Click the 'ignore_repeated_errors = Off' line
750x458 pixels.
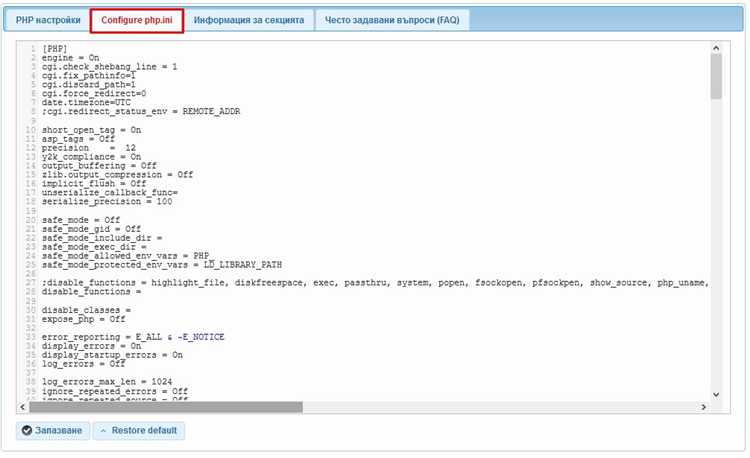(115, 392)
